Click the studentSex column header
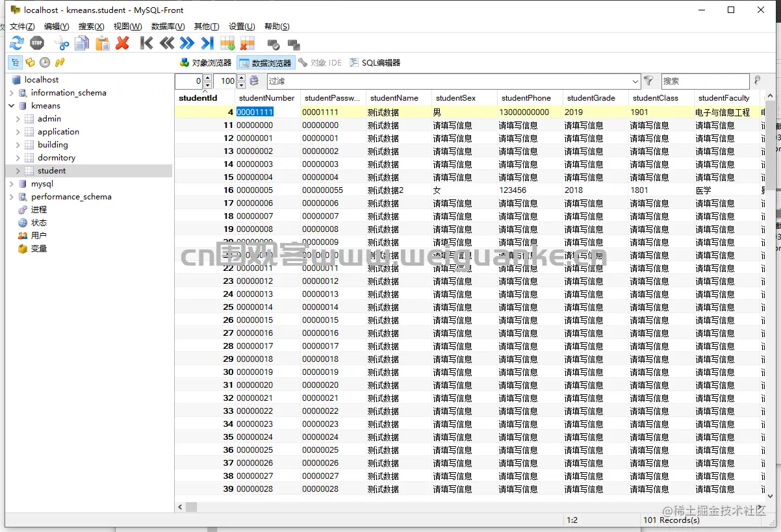 465,98
